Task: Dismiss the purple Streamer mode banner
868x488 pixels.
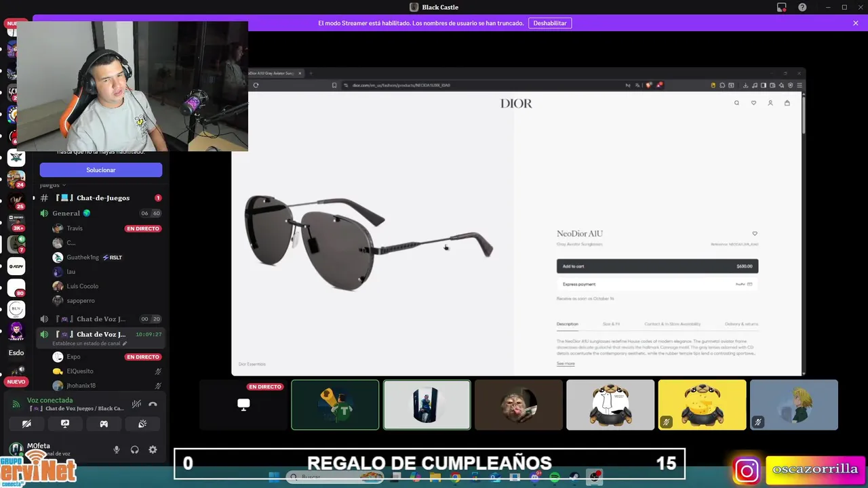Action: point(856,23)
